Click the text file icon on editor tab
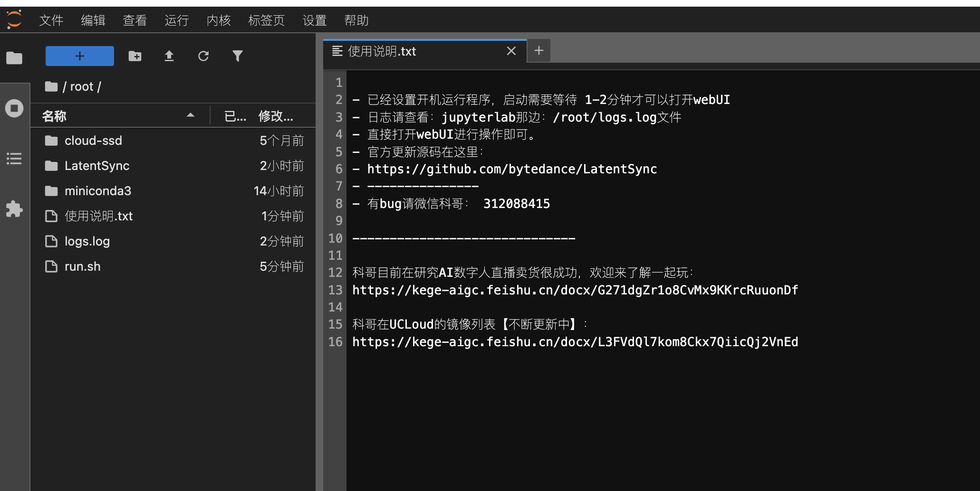The height and width of the screenshot is (491, 980). (337, 51)
